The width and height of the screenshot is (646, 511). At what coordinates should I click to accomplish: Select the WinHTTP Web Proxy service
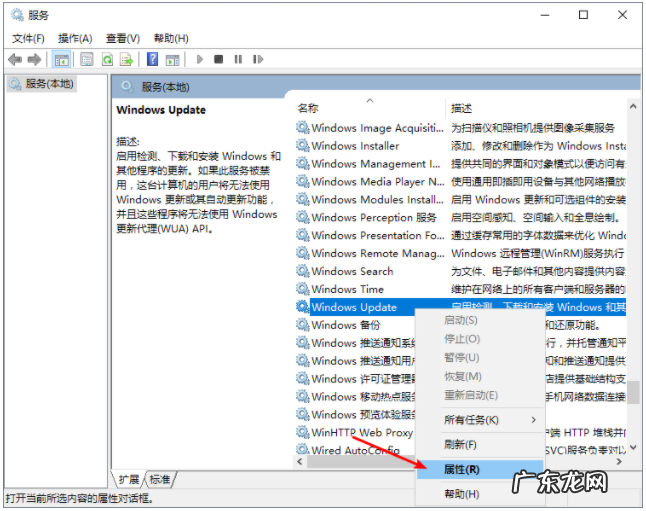coord(362,433)
